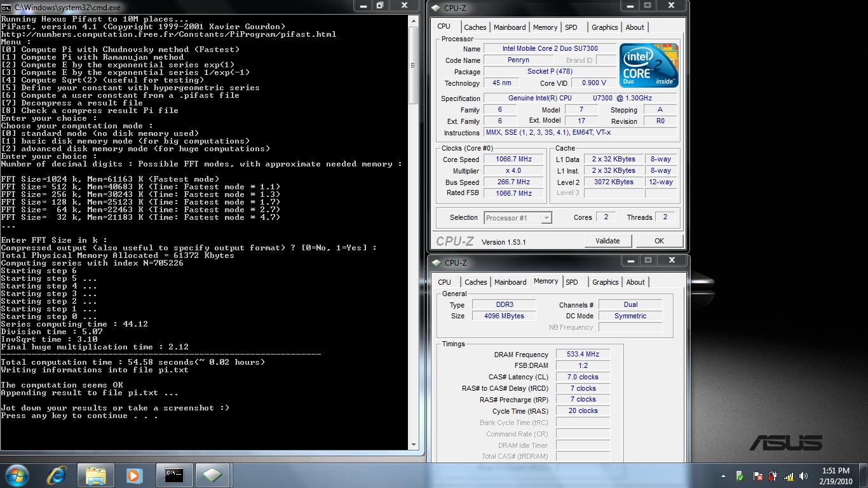This screenshot has width=868, height=488.
Task: Click the Code Name value 'Penryn'
Action: tap(519, 60)
